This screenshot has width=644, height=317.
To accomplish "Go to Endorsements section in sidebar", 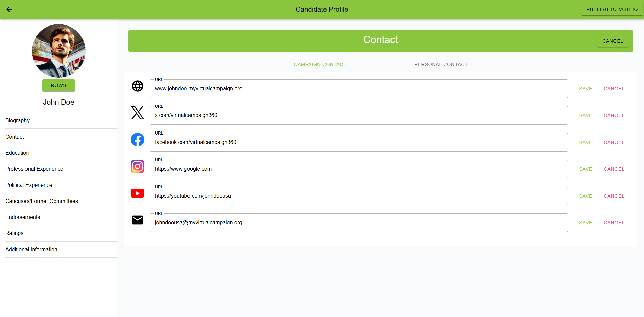I will pos(22,217).
